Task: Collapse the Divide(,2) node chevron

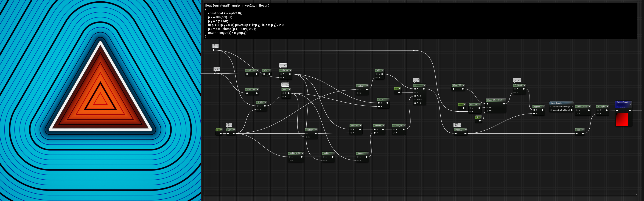Action: [404, 126]
